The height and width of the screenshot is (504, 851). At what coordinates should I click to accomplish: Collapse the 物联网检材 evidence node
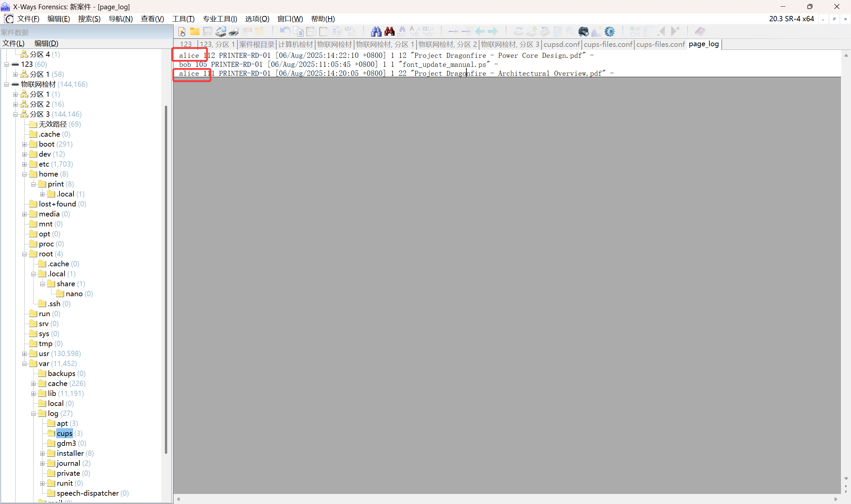coord(6,84)
